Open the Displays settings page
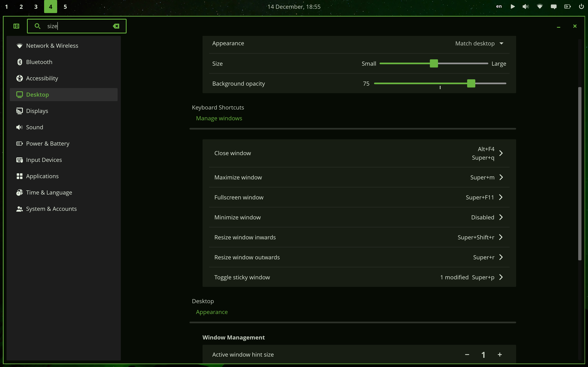 (x=37, y=111)
